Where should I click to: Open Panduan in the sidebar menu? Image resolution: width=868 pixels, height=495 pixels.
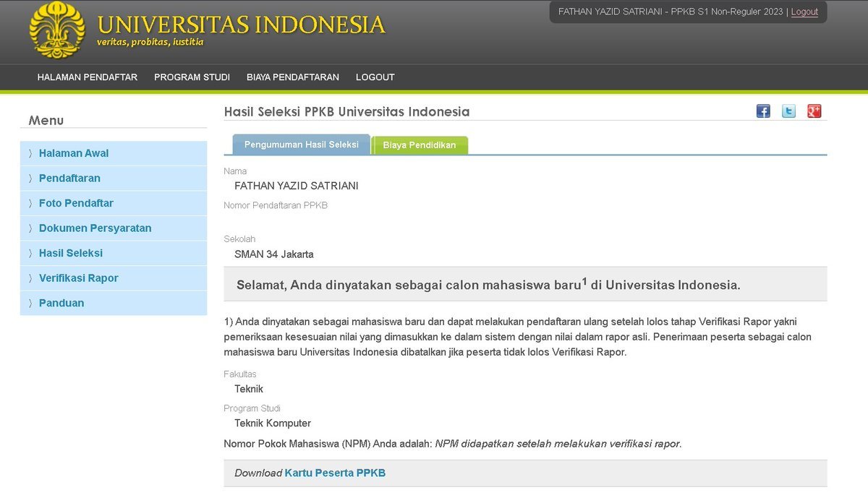pyautogui.click(x=61, y=303)
